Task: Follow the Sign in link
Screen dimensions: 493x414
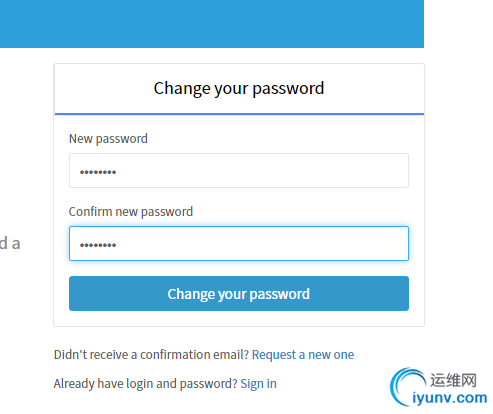Action: (x=258, y=384)
